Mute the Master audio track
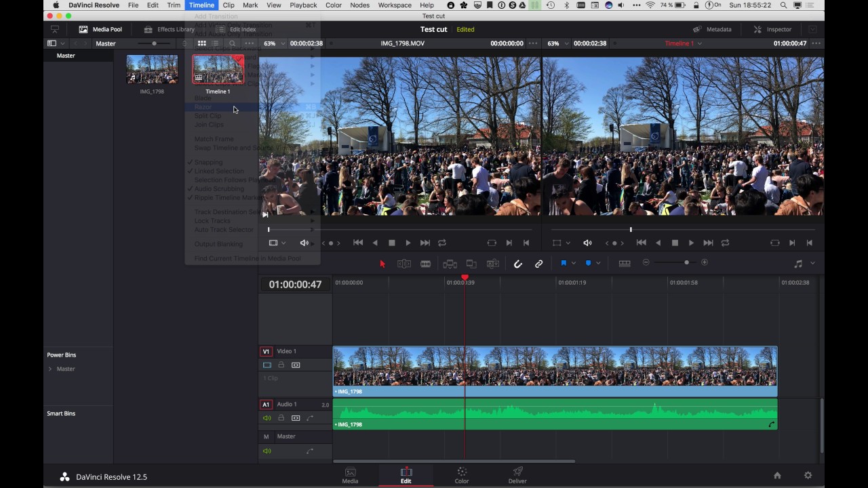The image size is (868, 488). point(267,451)
